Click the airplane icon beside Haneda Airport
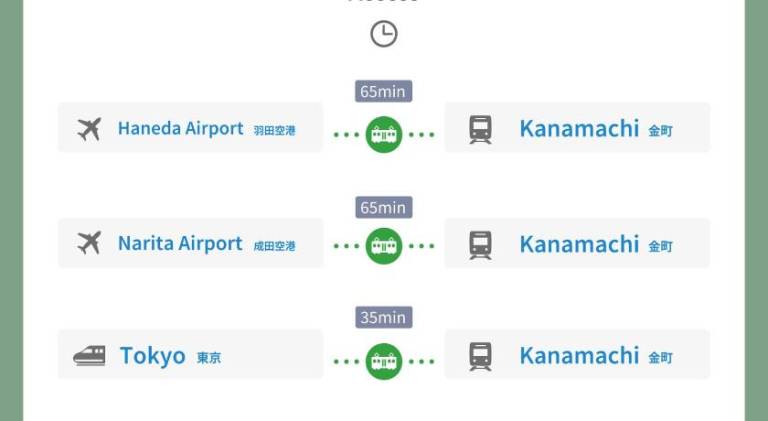768x421 pixels. pos(89,129)
